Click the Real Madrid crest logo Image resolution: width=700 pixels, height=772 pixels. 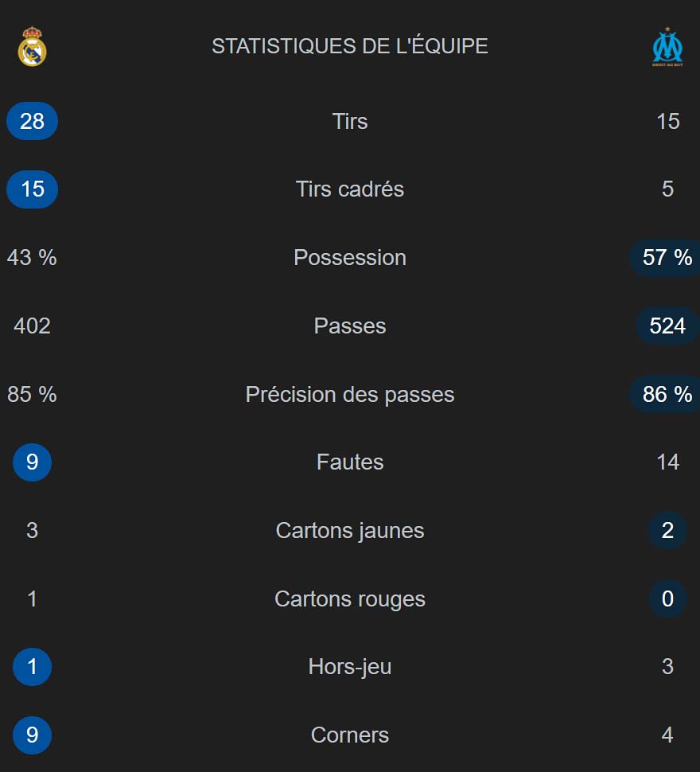click(x=32, y=46)
